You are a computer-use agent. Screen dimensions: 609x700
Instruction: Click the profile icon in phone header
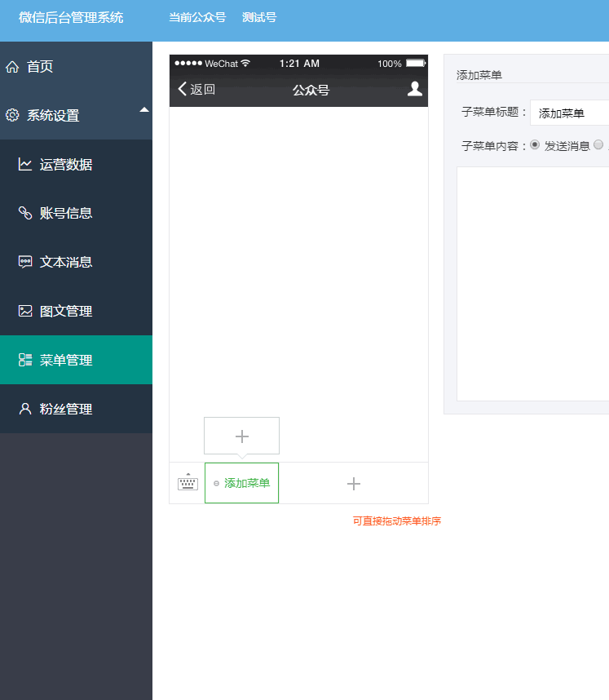415,89
